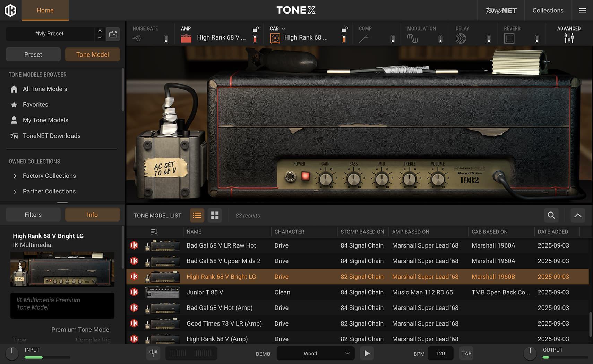
Task: Save the current preset using the save icon
Action: tap(113, 34)
